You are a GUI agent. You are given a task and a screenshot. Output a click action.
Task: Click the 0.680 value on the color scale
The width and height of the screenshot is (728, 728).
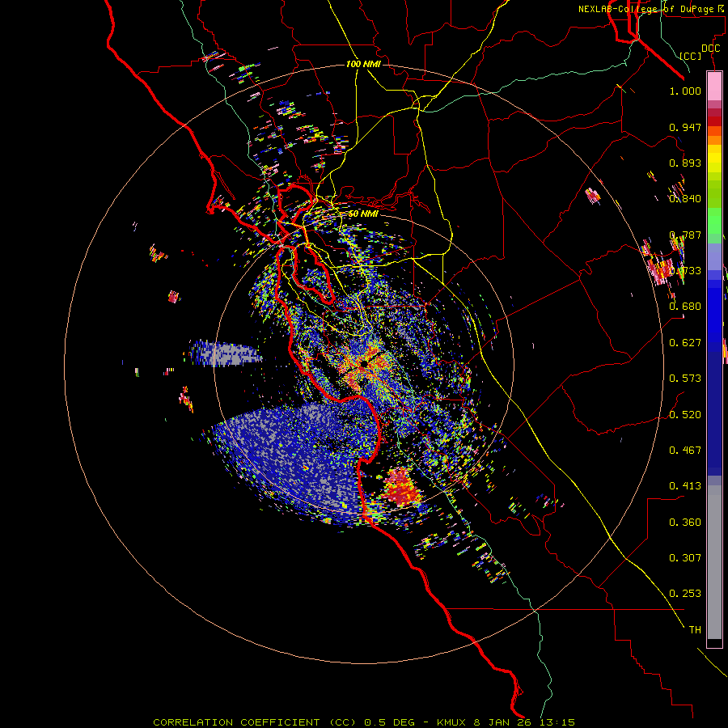pyautogui.click(x=685, y=307)
